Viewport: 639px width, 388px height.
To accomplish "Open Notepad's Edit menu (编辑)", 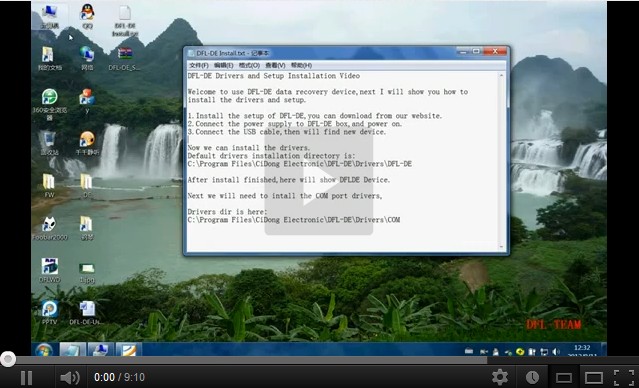I will [224, 65].
